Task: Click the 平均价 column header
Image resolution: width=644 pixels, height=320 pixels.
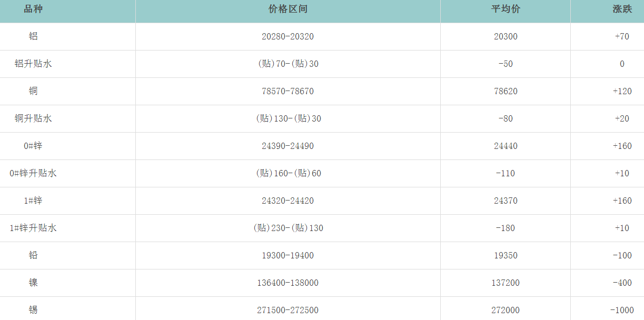Action: 506,9
